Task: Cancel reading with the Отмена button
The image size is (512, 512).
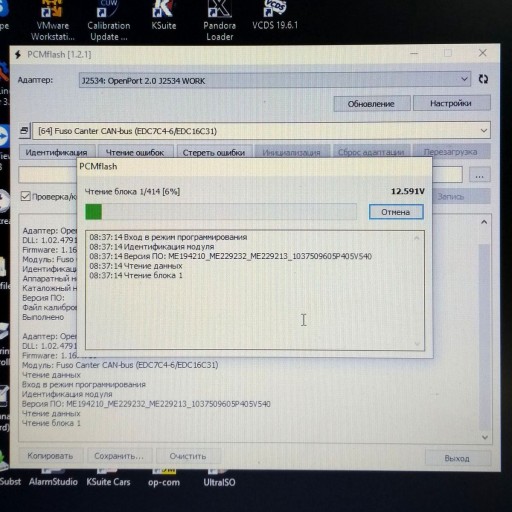Action: [396, 212]
